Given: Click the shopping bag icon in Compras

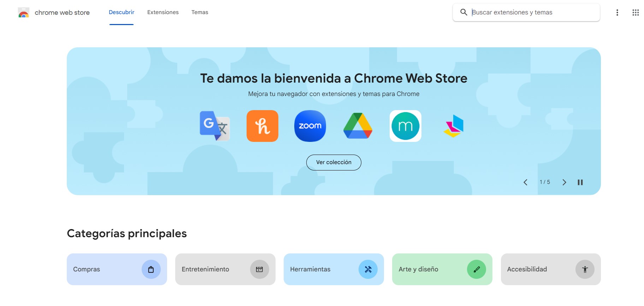Looking at the screenshot, I should tap(151, 269).
